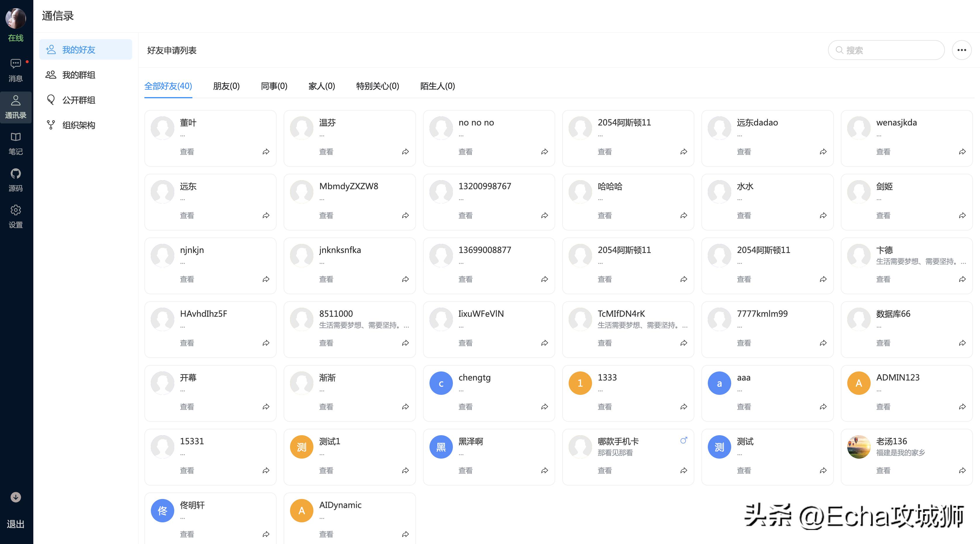980x544 pixels.
Task: Click the share icon on 董叶's card
Action: pyautogui.click(x=266, y=152)
